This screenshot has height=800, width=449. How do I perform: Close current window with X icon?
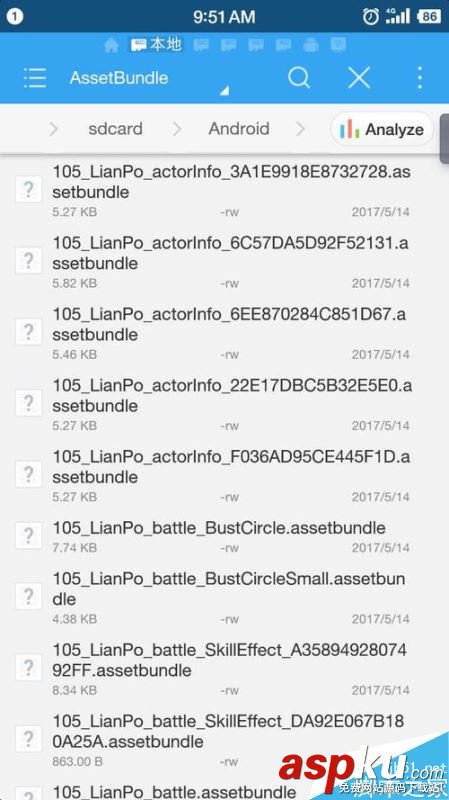click(x=359, y=78)
